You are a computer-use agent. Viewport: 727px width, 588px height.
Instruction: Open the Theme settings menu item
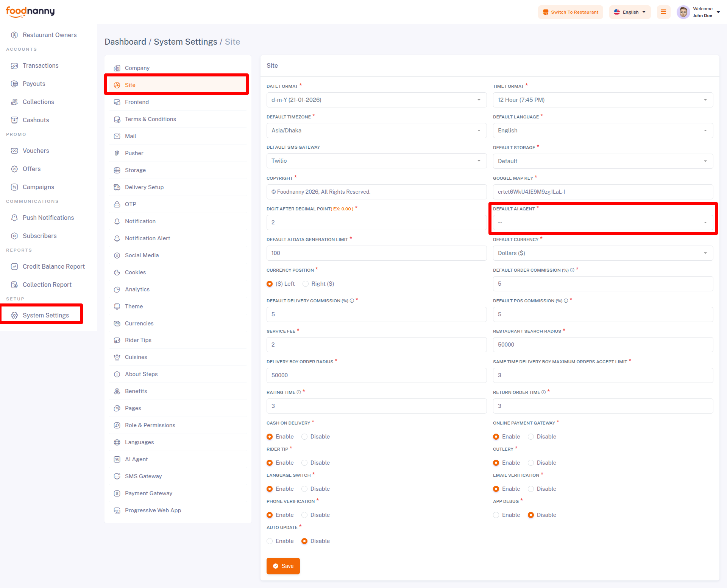coord(134,306)
